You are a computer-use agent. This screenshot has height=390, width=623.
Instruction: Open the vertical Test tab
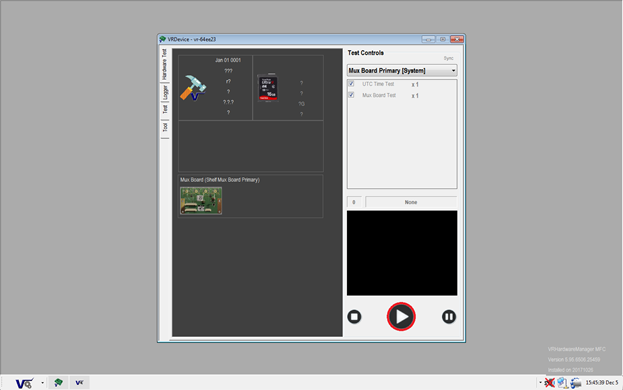click(x=165, y=109)
